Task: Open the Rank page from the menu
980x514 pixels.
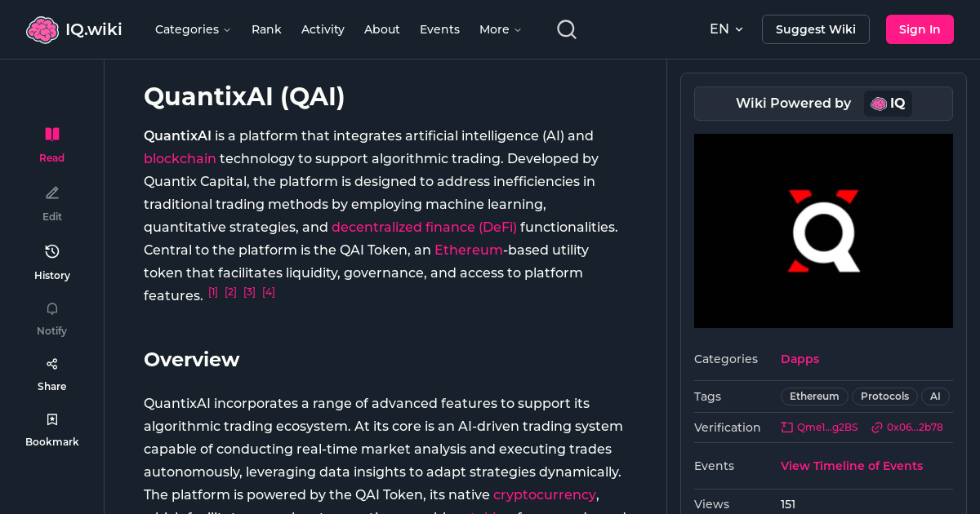Action: (x=266, y=29)
